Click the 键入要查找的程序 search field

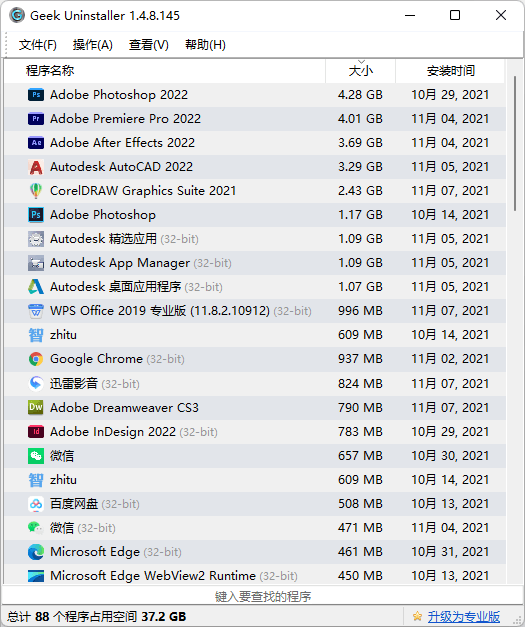(x=262, y=597)
